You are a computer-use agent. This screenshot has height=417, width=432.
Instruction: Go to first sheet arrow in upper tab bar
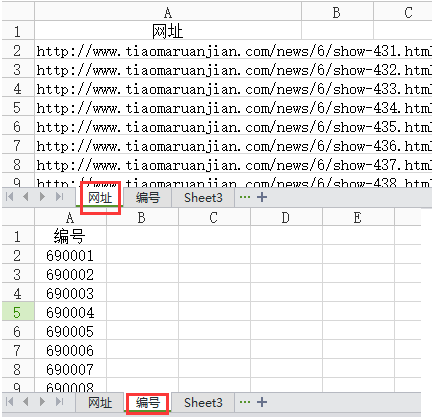tap(10, 197)
